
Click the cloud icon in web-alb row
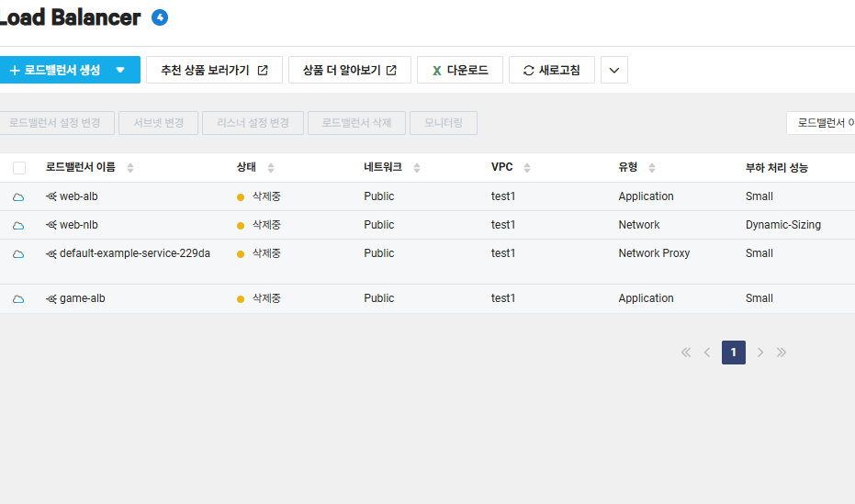click(x=18, y=196)
